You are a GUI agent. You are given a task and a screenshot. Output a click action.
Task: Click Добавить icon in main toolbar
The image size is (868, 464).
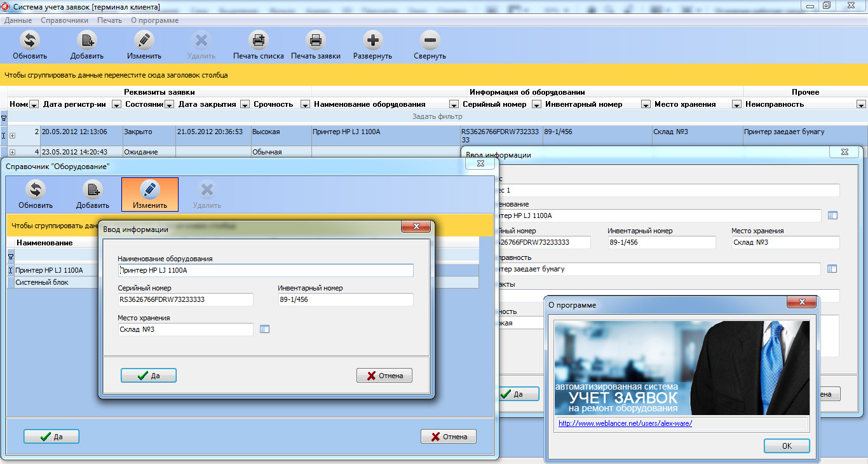coord(87,41)
